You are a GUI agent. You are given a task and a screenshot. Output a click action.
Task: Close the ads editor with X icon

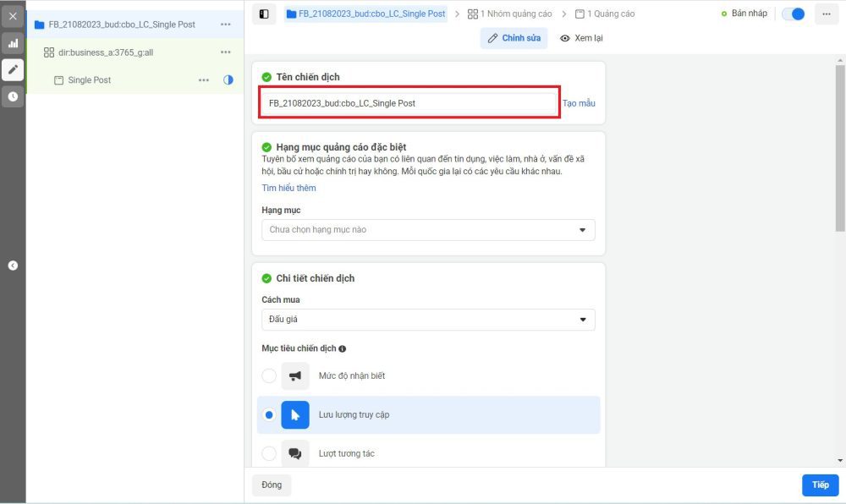pos(13,16)
